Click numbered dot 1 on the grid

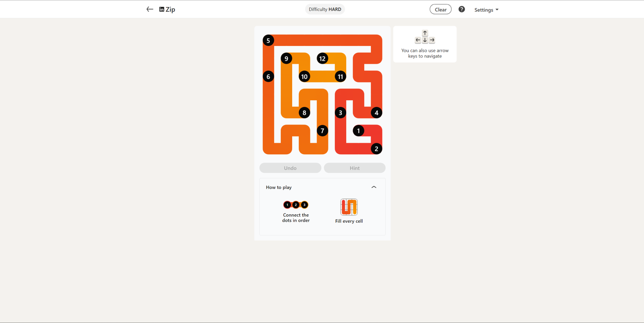[359, 131]
